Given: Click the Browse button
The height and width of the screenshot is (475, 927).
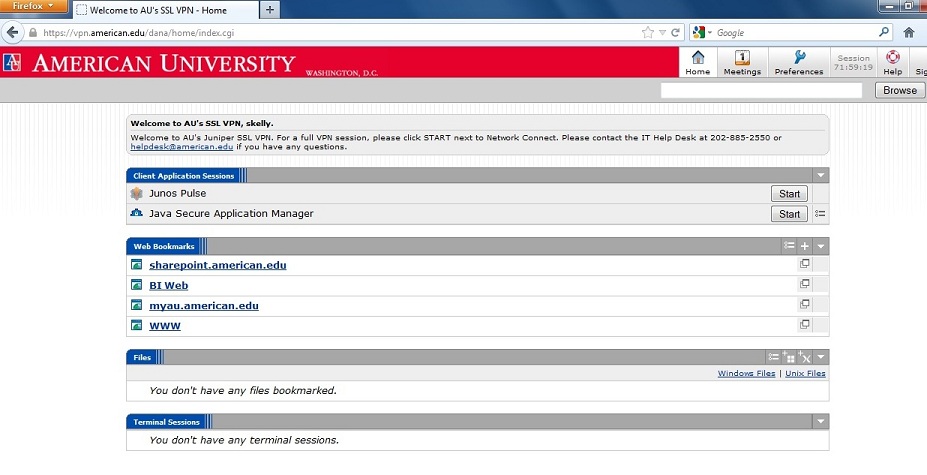Looking at the screenshot, I should (x=899, y=90).
